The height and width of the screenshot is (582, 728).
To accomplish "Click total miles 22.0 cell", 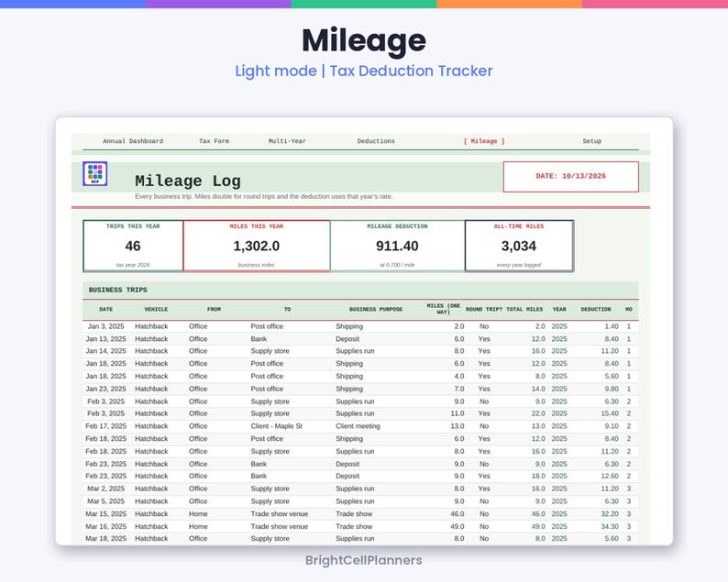I will point(538,413).
